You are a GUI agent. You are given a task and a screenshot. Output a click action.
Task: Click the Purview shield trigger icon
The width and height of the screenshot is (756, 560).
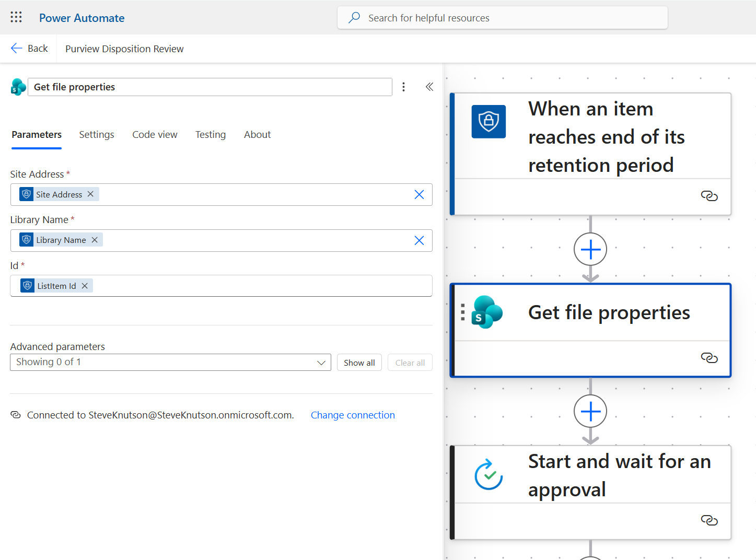(489, 122)
